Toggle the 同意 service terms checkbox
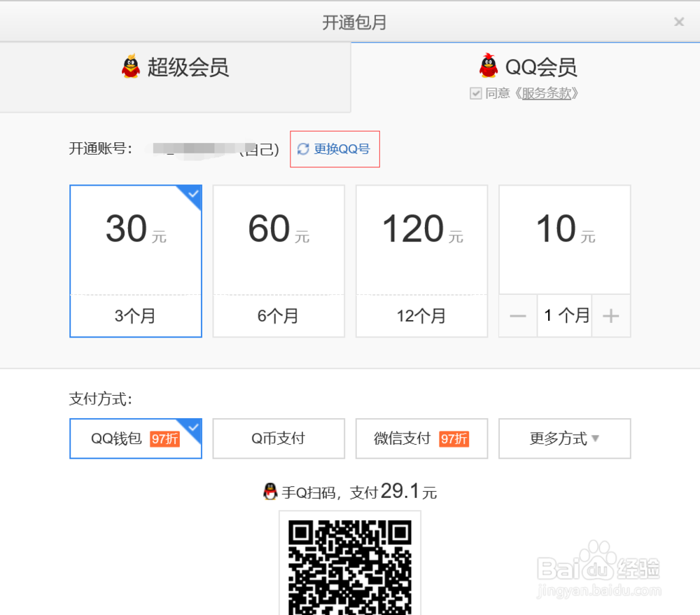 (x=476, y=92)
